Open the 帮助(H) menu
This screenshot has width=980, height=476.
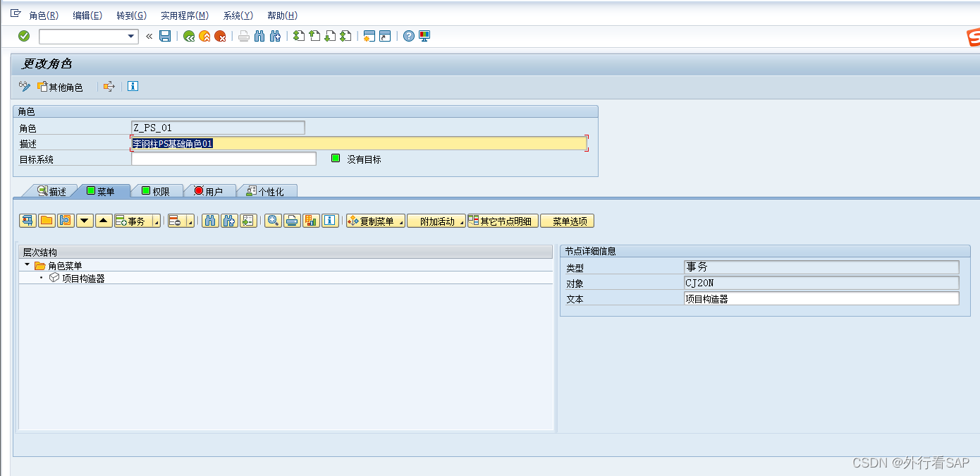[x=283, y=16]
